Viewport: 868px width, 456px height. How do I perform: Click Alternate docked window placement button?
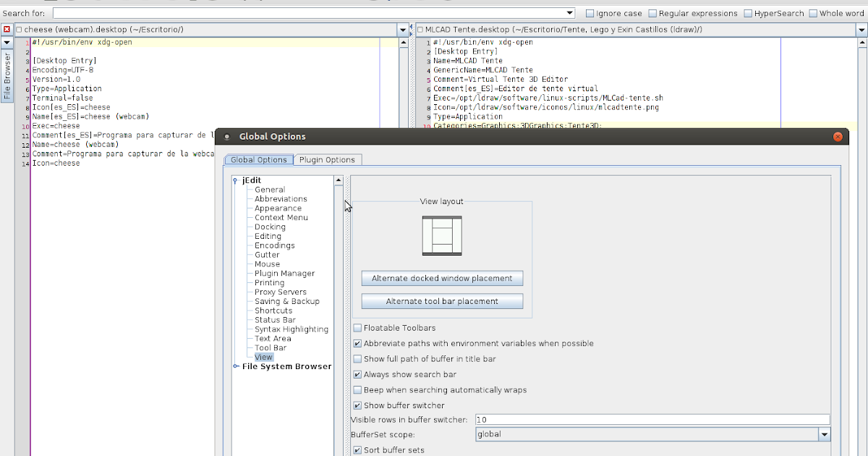[x=442, y=279]
